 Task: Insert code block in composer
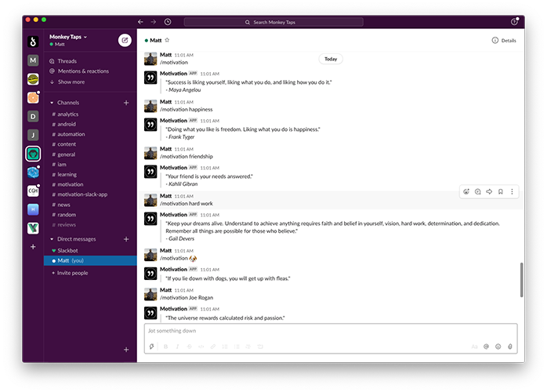click(260, 347)
